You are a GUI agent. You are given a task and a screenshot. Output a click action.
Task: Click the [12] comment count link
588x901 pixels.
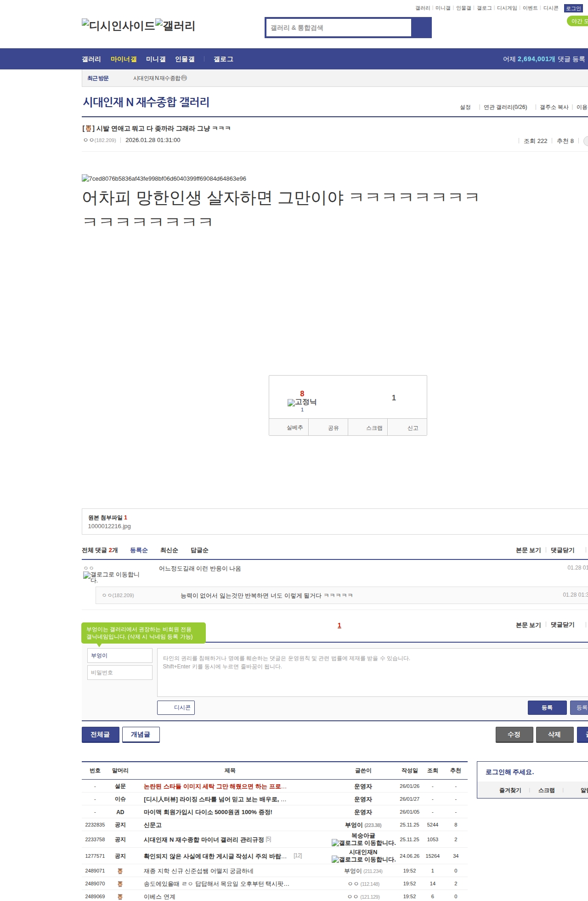pos(298,855)
